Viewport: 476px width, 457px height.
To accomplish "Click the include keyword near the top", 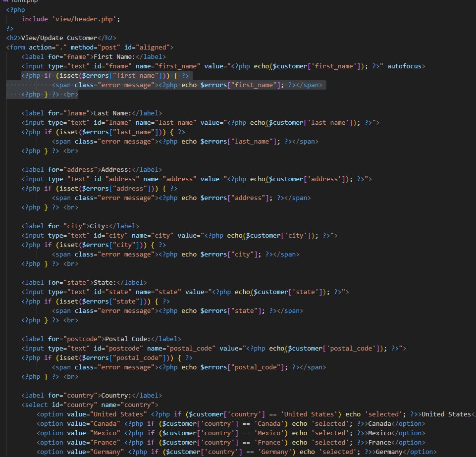I will tap(34, 19).
